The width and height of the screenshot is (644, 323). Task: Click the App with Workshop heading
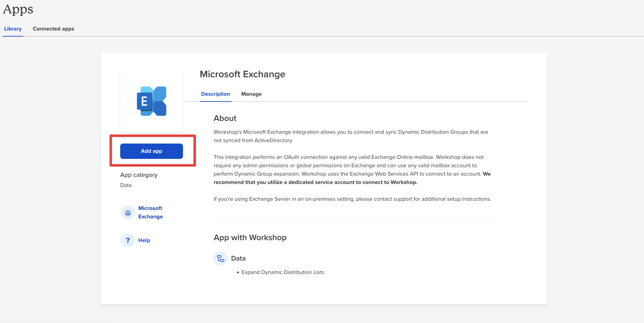point(250,237)
